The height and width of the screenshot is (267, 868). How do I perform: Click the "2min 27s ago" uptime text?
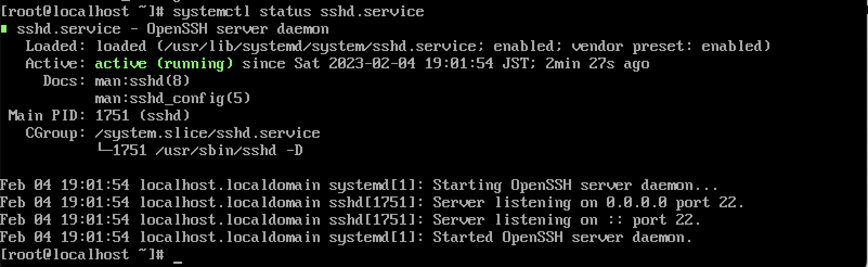(x=597, y=64)
